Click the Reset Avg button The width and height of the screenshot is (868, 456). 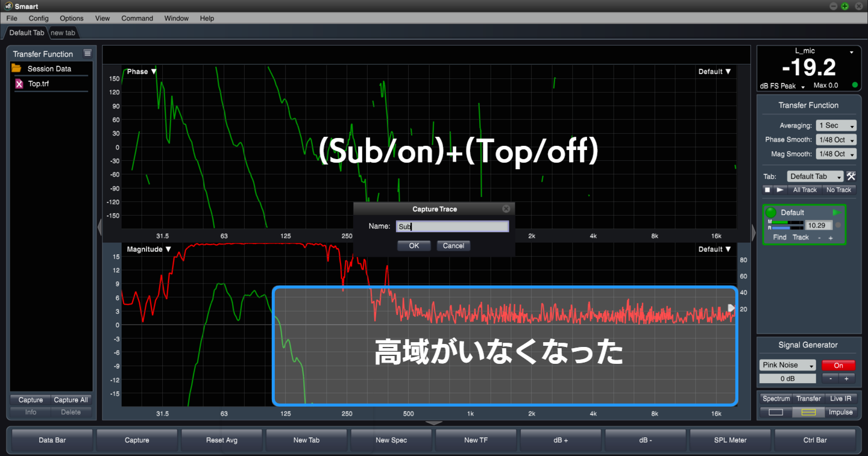point(222,440)
